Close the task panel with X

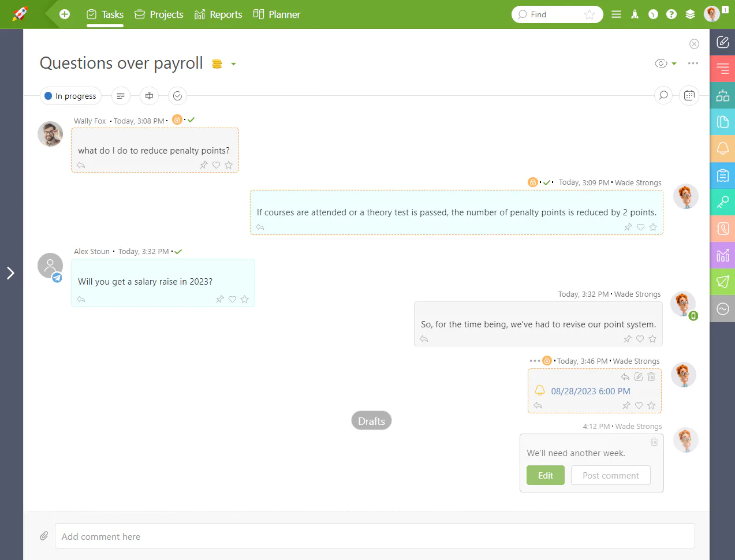click(694, 44)
